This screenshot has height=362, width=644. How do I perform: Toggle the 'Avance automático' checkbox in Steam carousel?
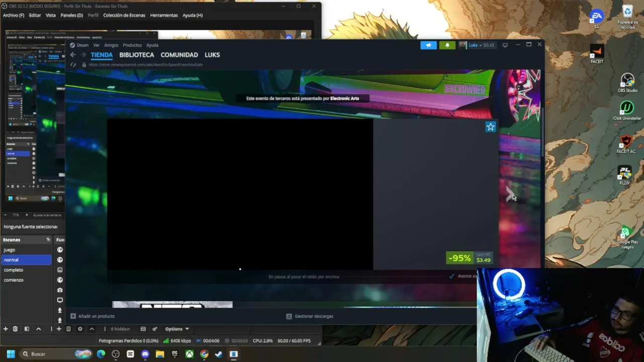[452, 276]
